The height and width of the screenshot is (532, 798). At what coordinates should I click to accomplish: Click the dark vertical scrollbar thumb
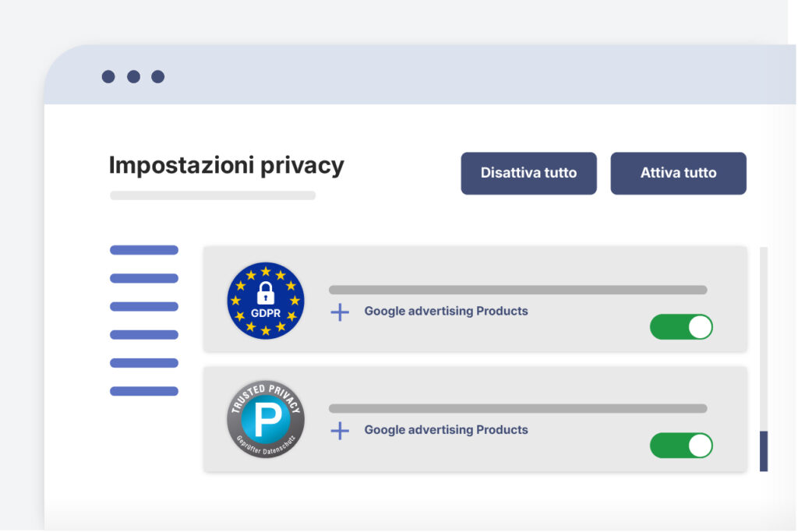point(764,451)
